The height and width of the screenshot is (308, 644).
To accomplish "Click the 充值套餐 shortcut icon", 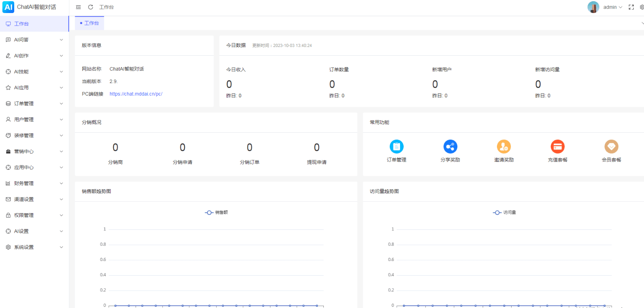I will (558, 146).
